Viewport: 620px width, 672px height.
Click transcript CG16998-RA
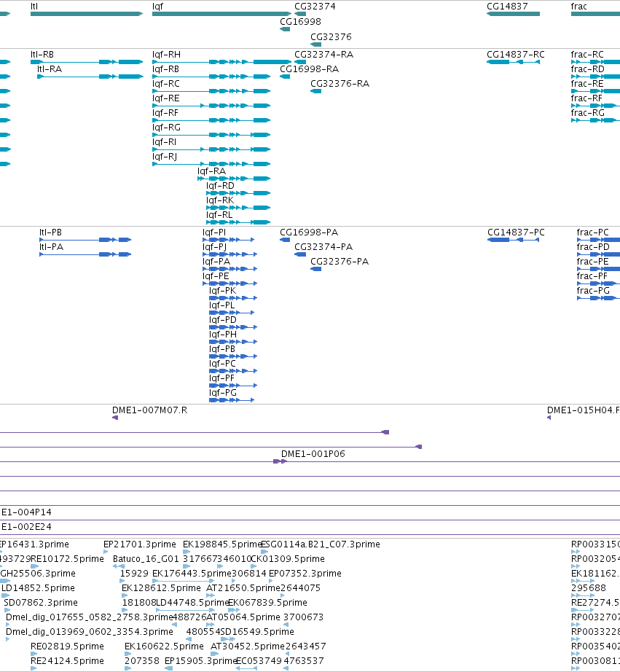point(310,69)
